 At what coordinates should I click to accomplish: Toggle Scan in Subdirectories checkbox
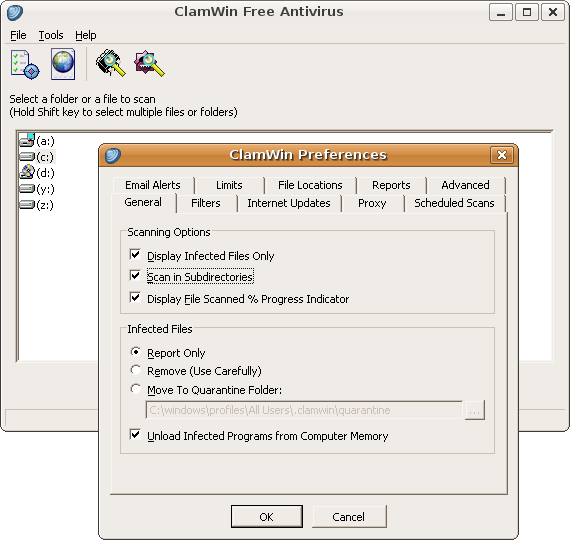(x=135, y=276)
